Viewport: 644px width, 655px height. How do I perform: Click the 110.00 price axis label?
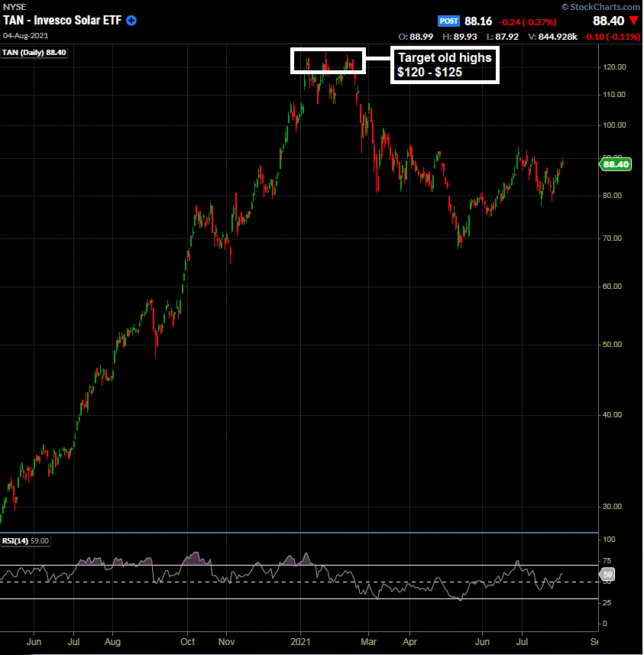click(614, 95)
